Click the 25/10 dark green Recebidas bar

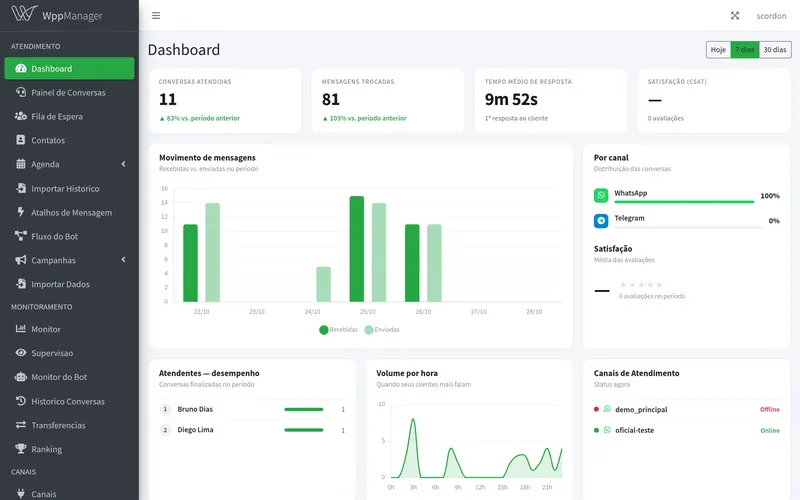(x=357, y=249)
